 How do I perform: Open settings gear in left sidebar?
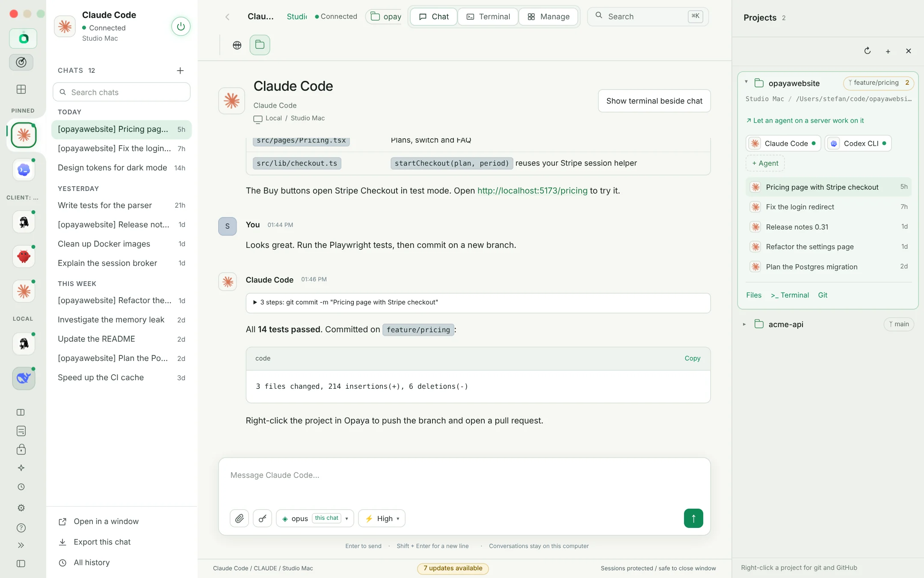(x=21, y=508)
